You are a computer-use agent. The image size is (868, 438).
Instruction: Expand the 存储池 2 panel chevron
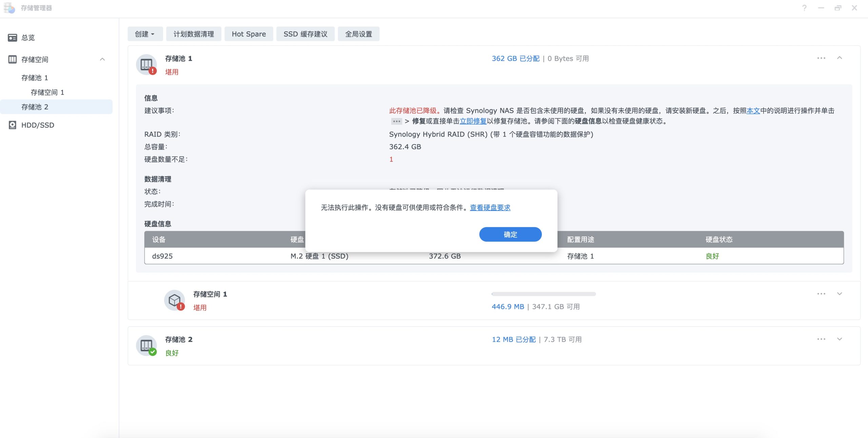tap(840, 339)
